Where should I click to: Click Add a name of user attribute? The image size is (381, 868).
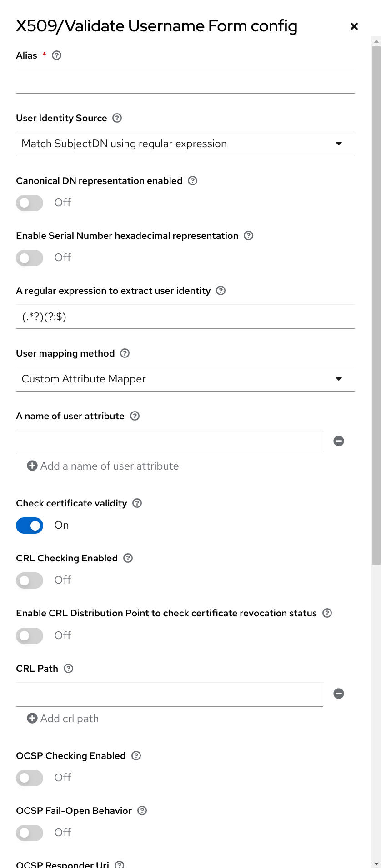103,466
